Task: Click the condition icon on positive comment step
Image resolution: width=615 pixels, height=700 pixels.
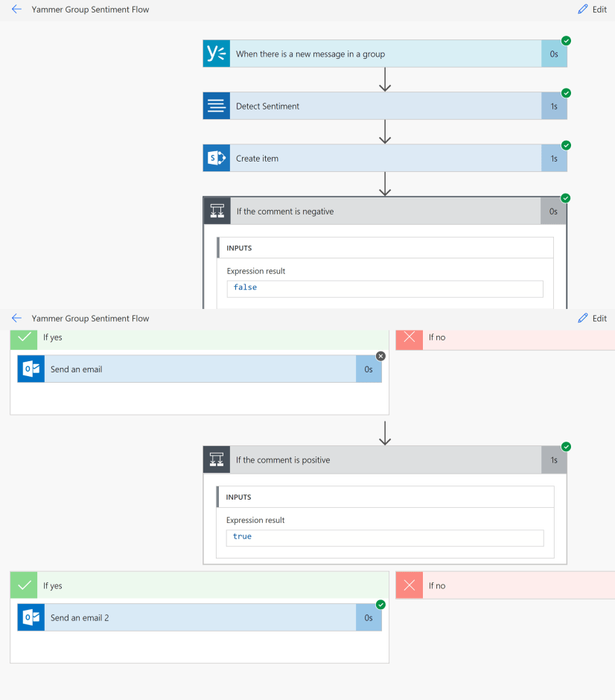Action: coord(217,459)
